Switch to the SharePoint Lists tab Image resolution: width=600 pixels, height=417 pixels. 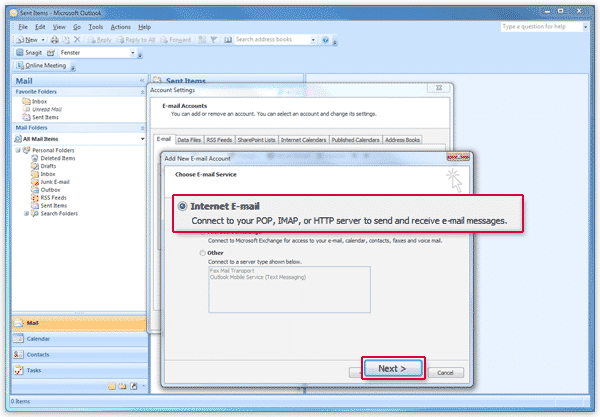[256, 140]
